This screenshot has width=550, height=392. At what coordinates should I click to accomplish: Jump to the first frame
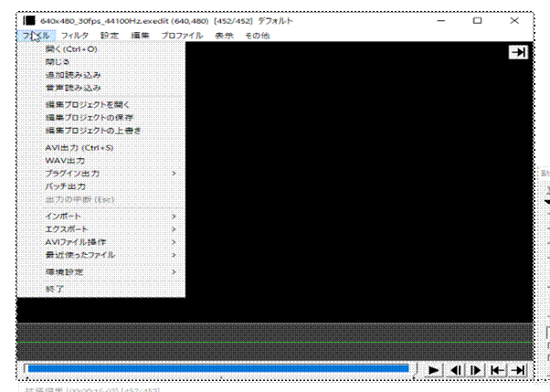click(497, 369)
